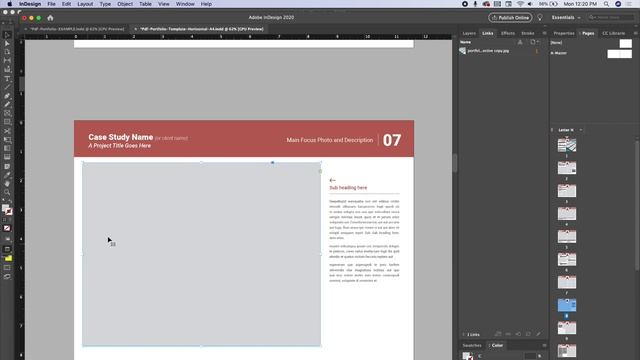The height and width of the screenshot is (360, 640).
Task: Switch to the Stroke tab
Action: [x=528, y=33]
